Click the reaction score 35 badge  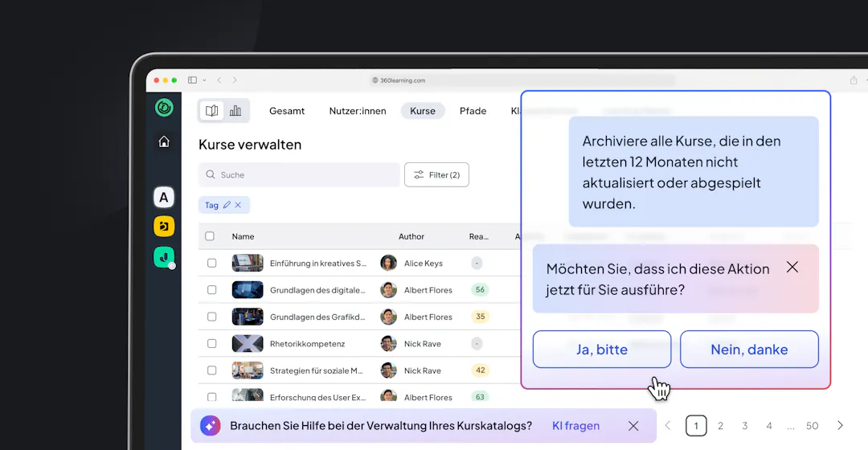(480, 317)
